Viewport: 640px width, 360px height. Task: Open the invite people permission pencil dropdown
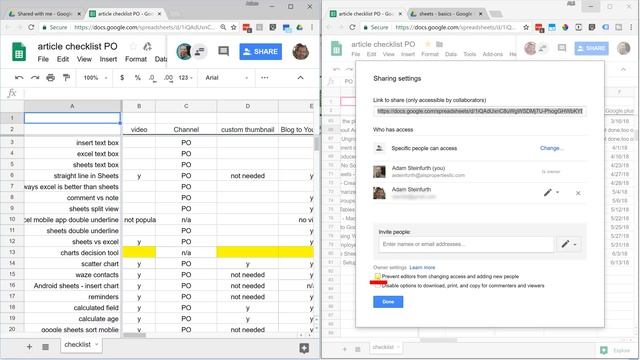[569, 244]
